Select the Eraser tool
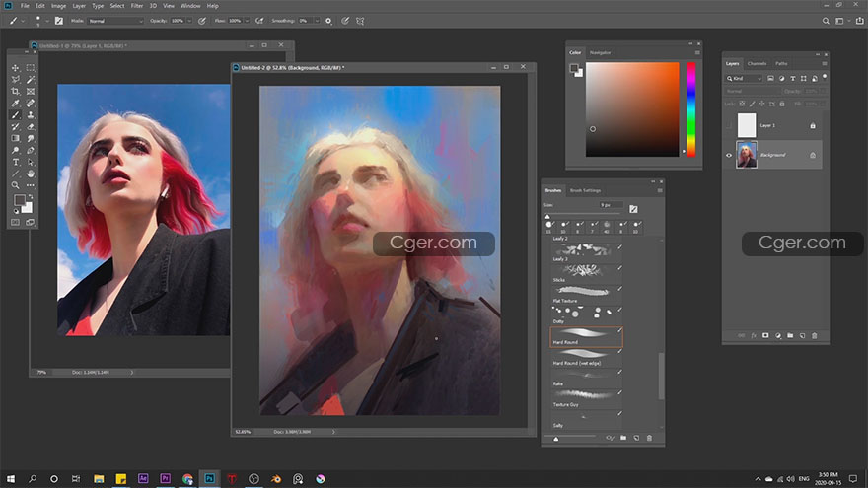The width and height of the screenshot is (868, 488). 31,127
